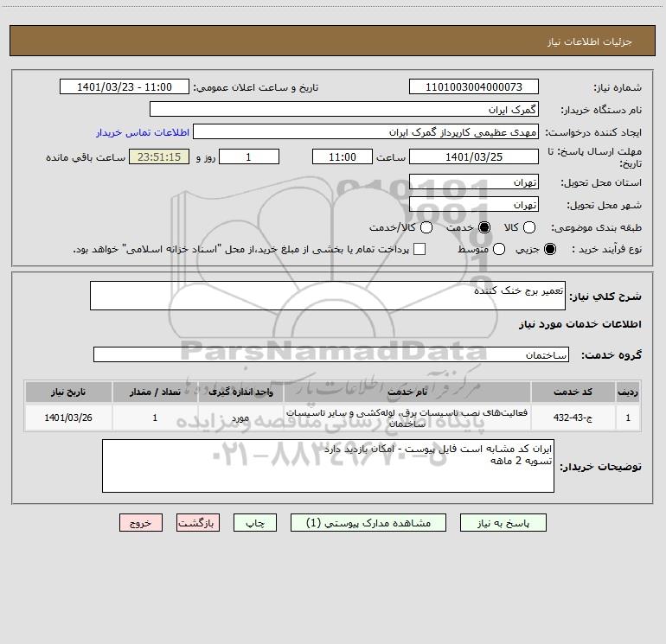Click the buyer name field گمرک ایران
The width and height of the screenshot is (666, 644).
tap(344, 109)
